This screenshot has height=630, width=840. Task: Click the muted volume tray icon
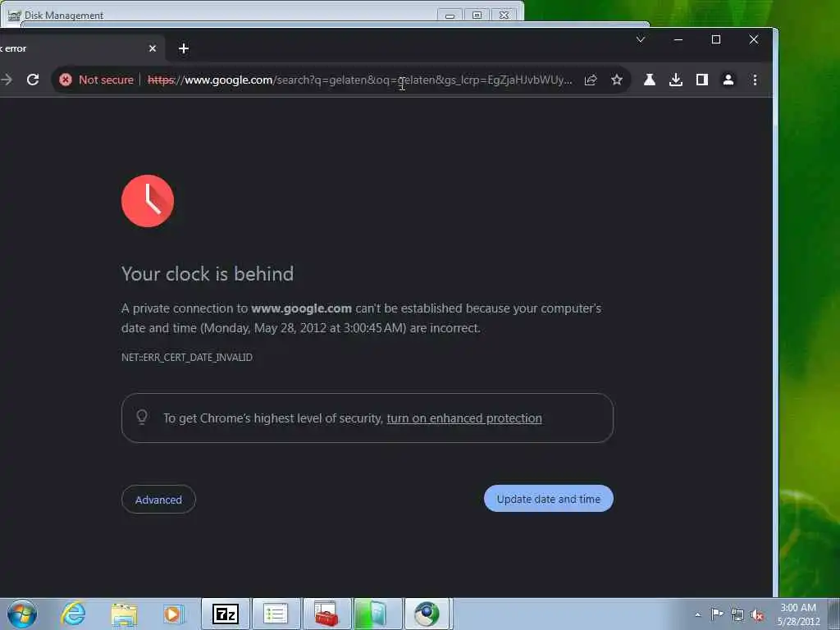[757, 614]
